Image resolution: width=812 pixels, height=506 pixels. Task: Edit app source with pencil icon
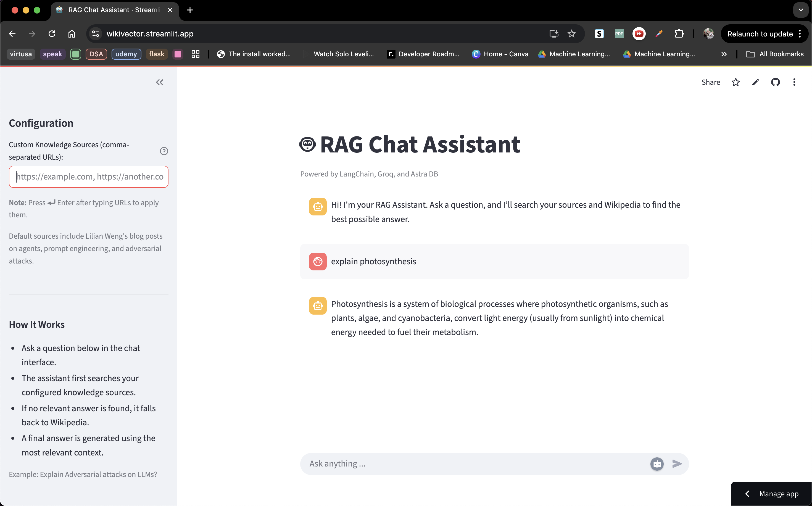(x=755, y=82)
